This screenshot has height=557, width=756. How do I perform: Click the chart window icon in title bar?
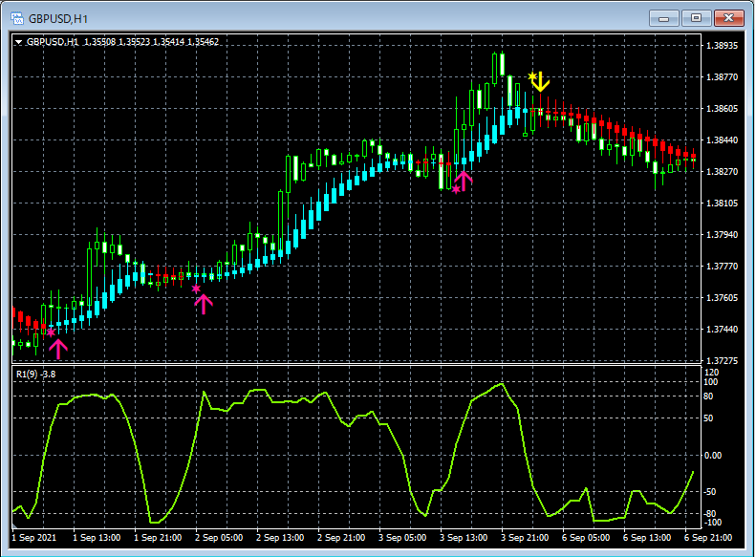16,18
